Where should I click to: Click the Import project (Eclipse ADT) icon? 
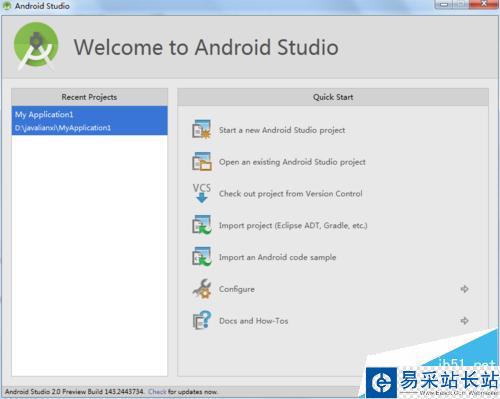(202, 225)
